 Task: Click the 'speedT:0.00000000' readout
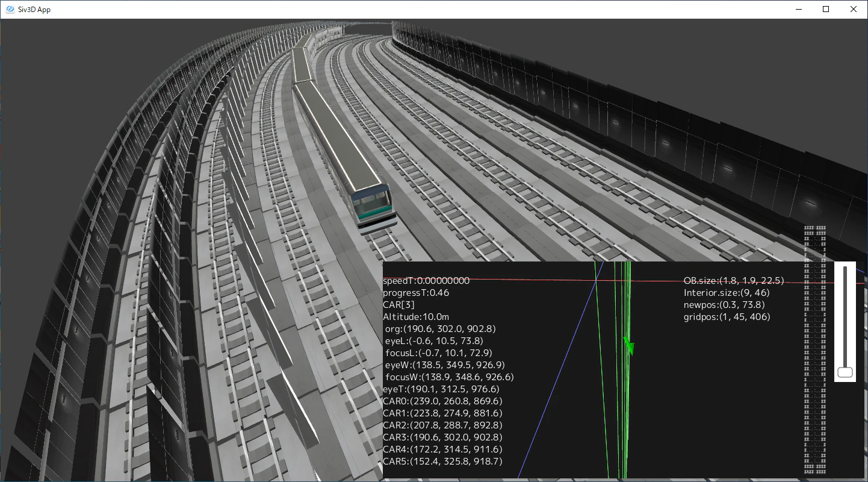[x=426, y=281]
